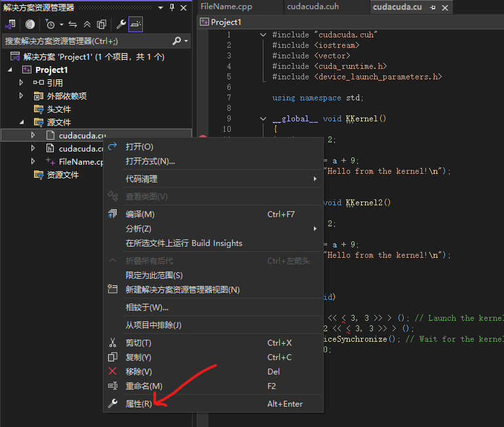The height and width of the screenshot is (427, 504).
Task: Open the search options dropdown arrow
Action: pyautogui.click(x=186, y=41)
